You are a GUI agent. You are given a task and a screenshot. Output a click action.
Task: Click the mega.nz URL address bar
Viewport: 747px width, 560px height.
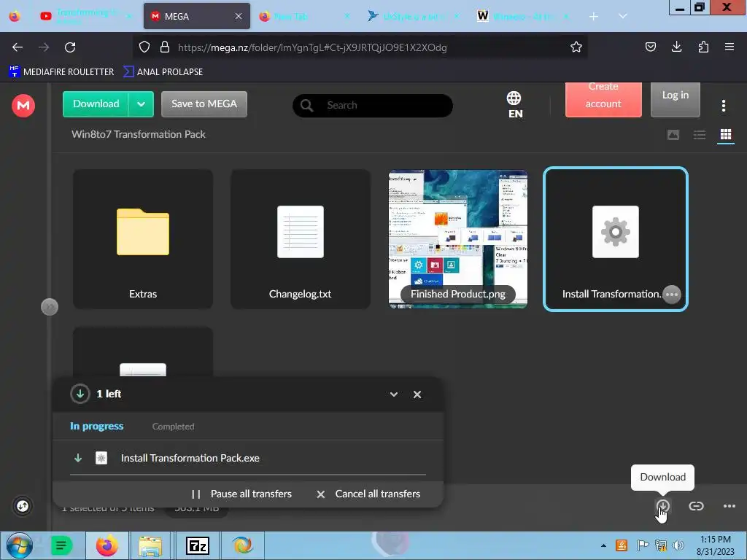[x=362, y=47]
